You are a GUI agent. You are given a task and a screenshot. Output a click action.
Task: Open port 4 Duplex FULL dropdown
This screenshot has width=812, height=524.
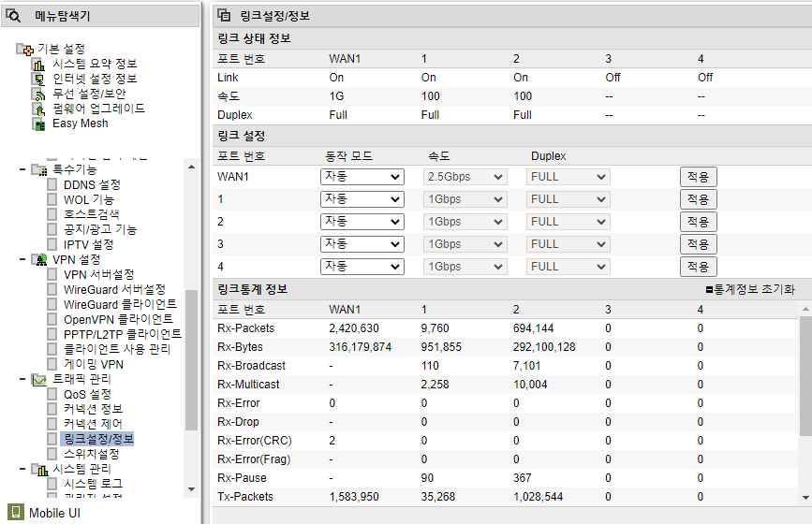click(x=568, y=267)
